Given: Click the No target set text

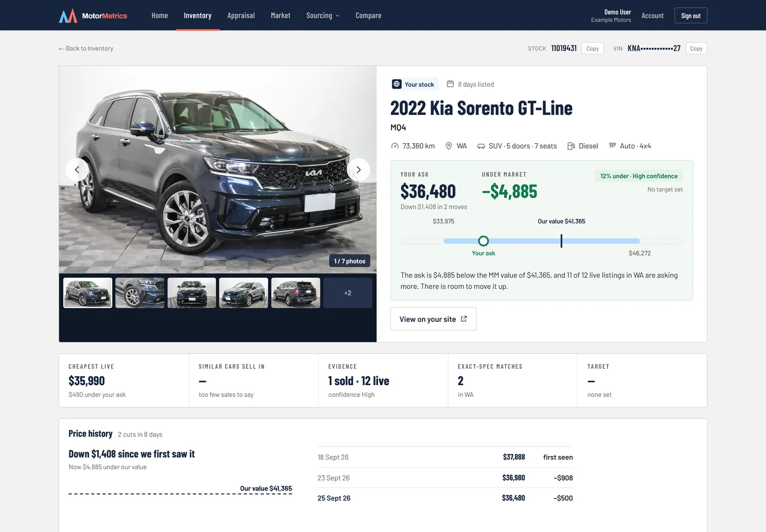Looking at the screenshot, I should [665, 189].
